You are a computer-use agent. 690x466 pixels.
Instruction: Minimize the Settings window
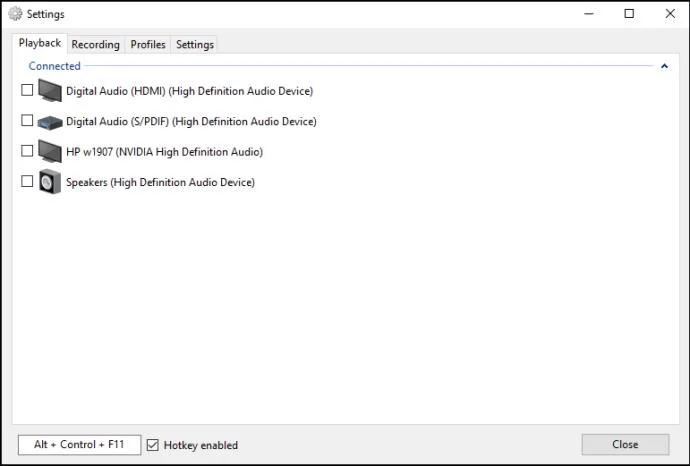589,14
